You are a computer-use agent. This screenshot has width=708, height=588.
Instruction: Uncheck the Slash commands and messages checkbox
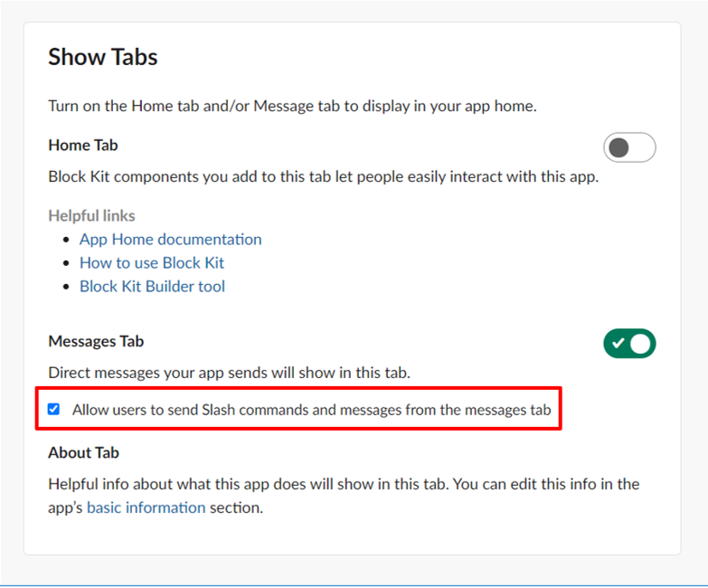pyautogui.click(x=54, y=410)
